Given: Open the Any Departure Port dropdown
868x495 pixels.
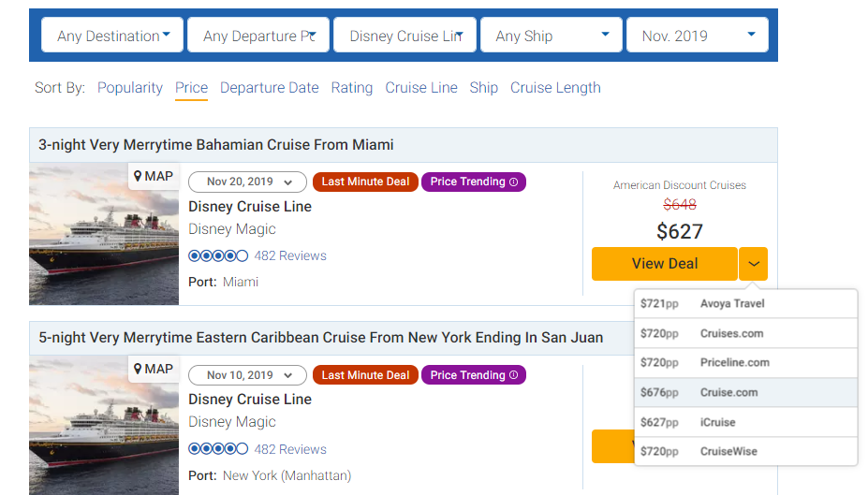Looking at the screenshot, I should click(258, 36).
